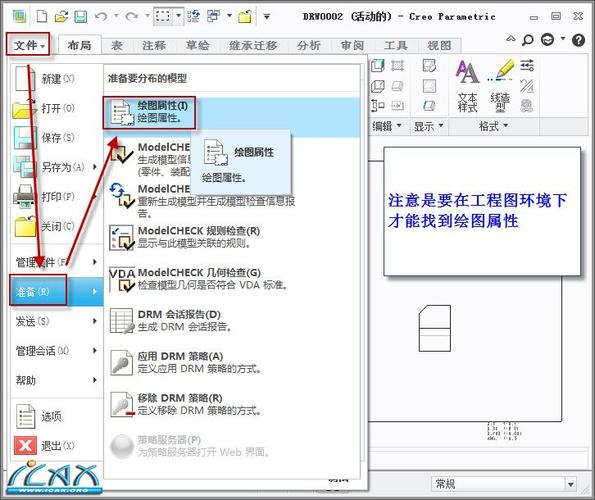Click the 准备要分布的模型 header text

147,79
